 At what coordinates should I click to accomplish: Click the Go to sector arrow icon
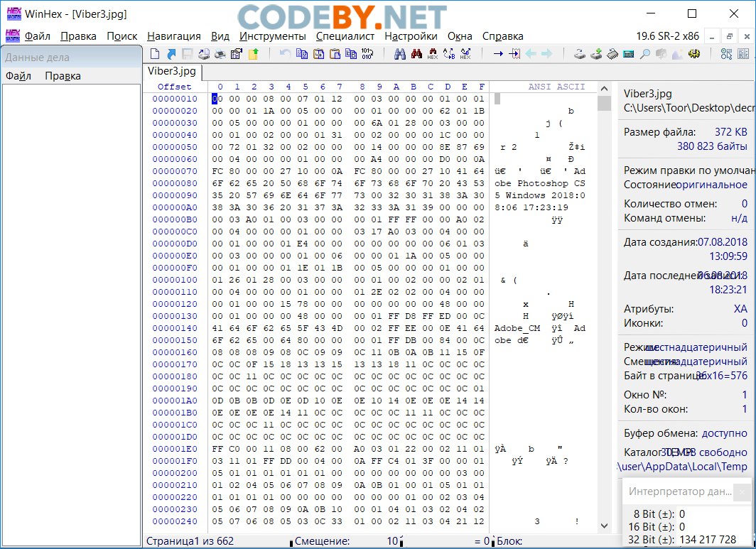coord(514,53)
